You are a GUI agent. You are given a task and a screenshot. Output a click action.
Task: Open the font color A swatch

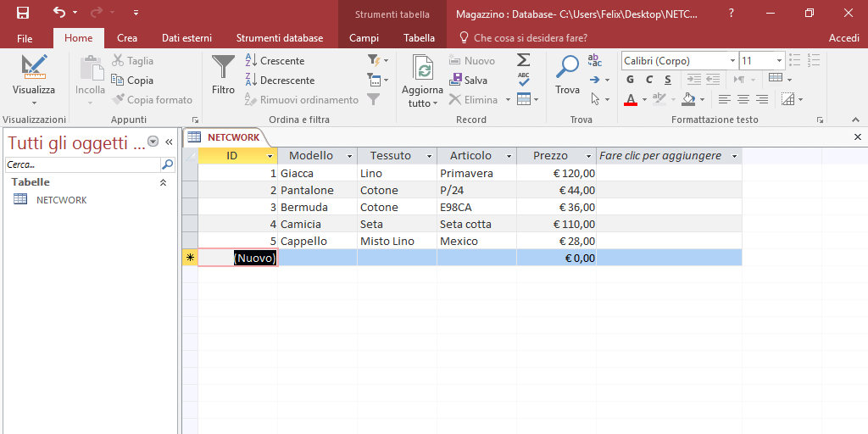tap(630, 100)
